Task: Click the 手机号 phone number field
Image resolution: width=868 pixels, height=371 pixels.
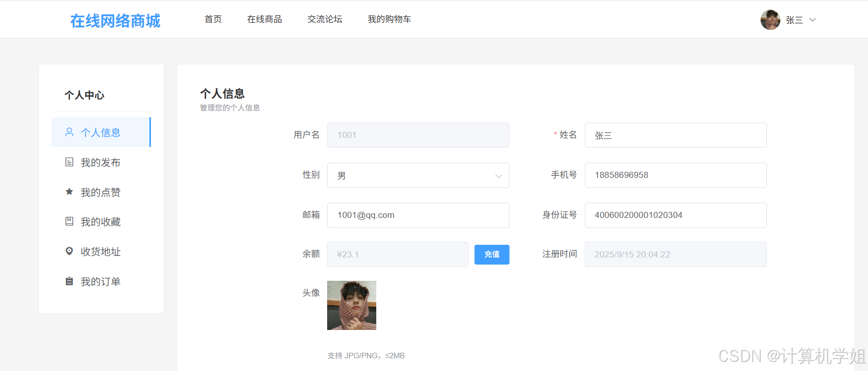Action: pyautogui.click(x=676, y=175)
